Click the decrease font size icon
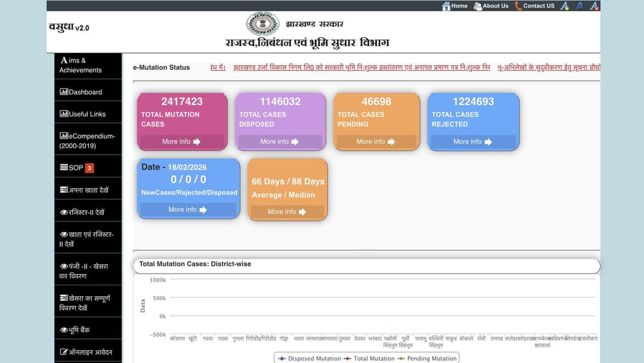Viewport: 644px width, 363px height. [594, 6]
